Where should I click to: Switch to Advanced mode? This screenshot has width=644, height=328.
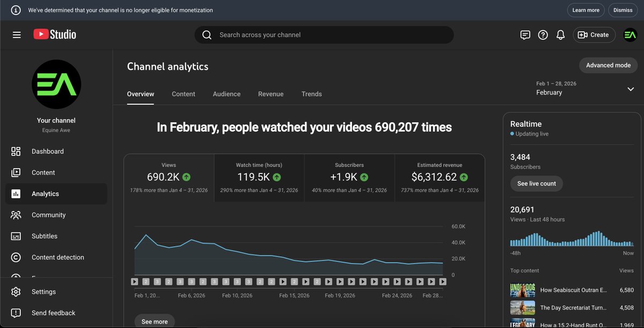tap(608, 65)
